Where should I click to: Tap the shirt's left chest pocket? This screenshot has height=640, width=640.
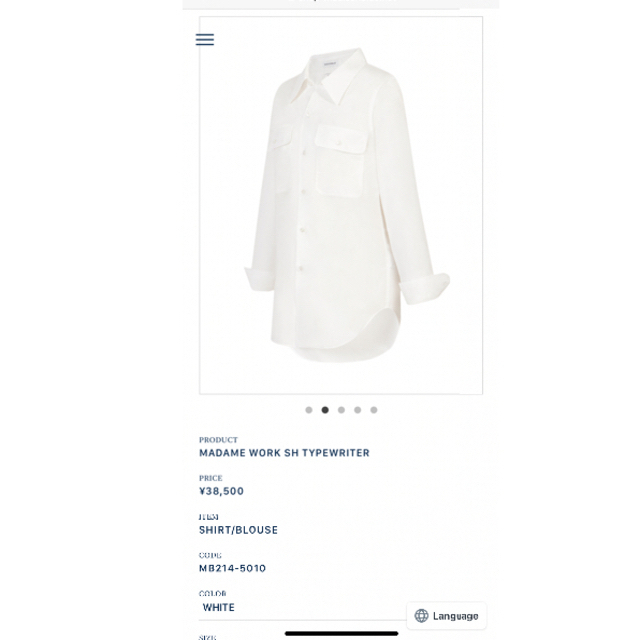pos(340,161)
